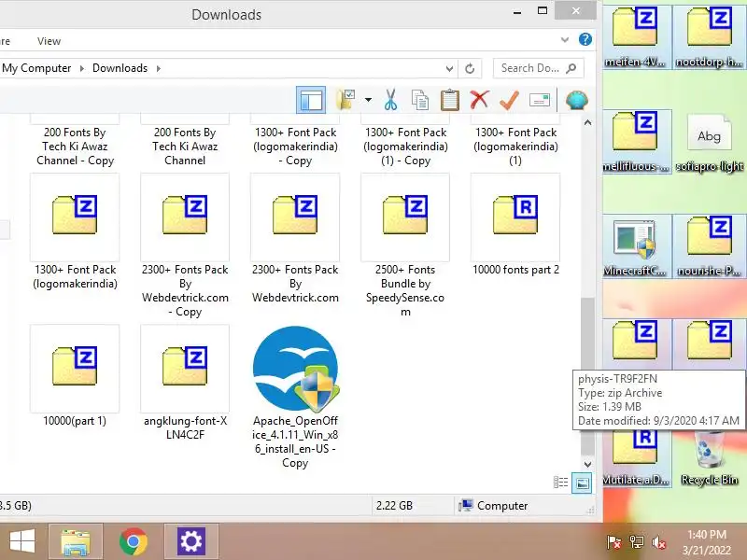Click the Cut scissors icon
747x560 pixels.
point(390,100)
